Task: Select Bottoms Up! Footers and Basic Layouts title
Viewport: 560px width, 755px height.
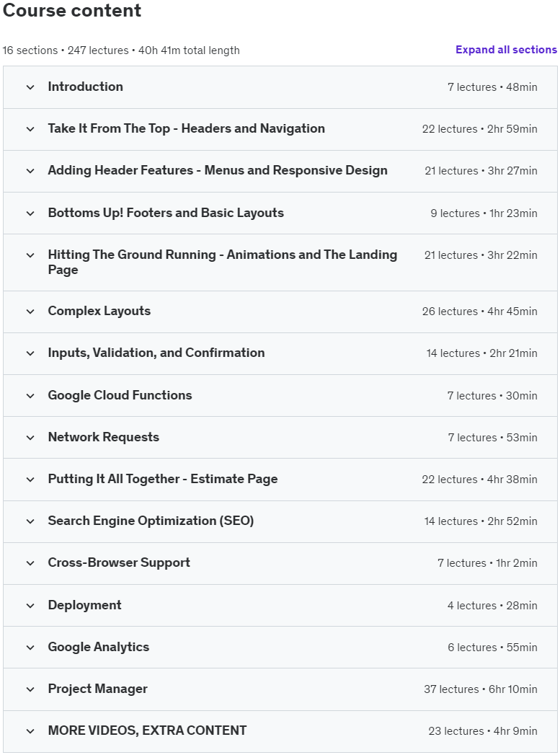Action: click(166, 213)
